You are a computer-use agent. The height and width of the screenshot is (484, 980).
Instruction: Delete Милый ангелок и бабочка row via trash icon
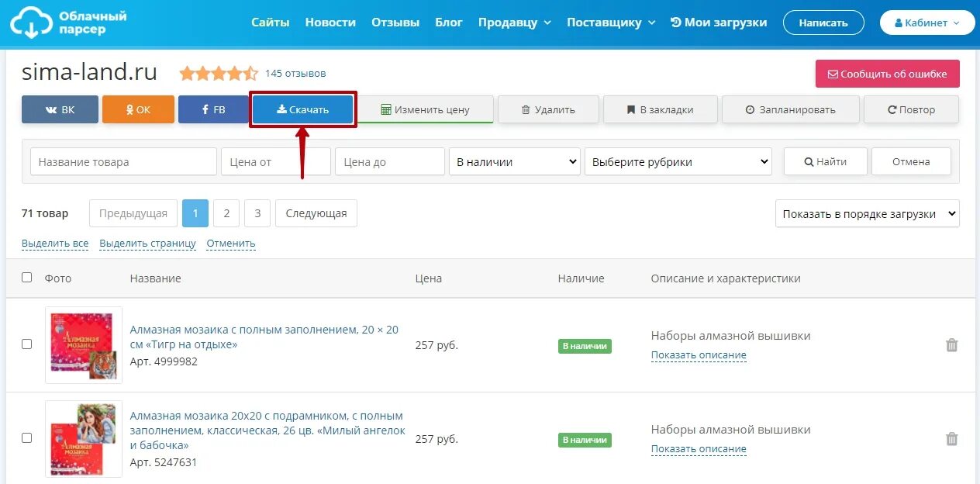pyautogui.click(x=952, y=439)
